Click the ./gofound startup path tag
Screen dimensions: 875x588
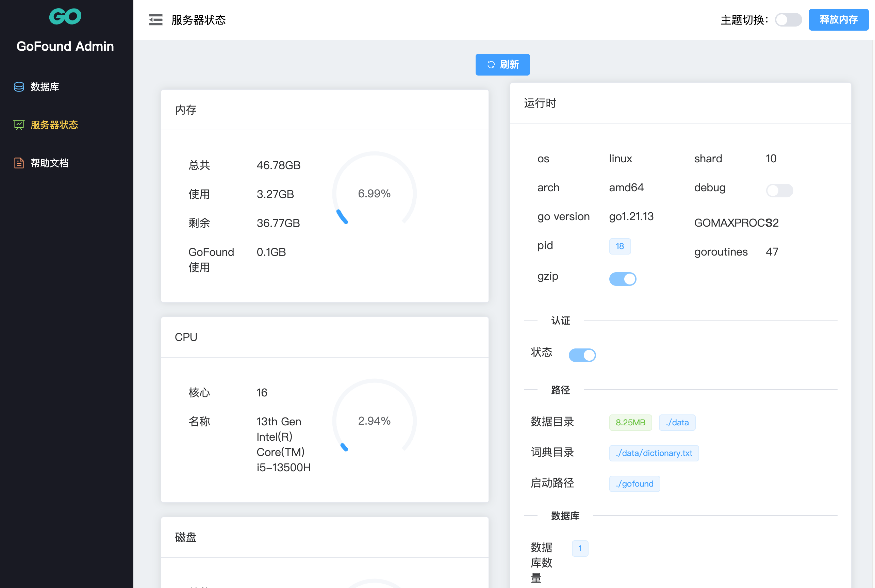pos(634,484)
